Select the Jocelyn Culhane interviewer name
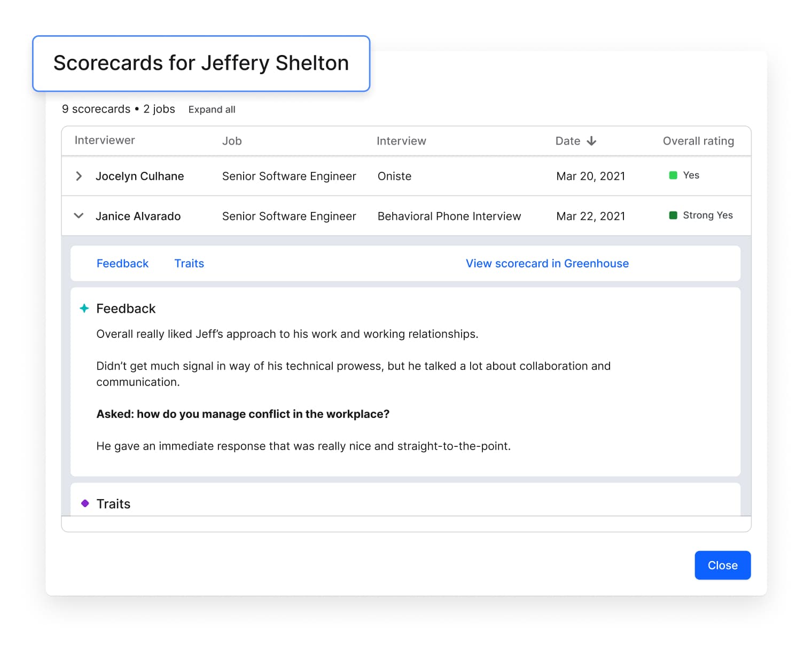This screenshot has height=662, width=812. 139,176
